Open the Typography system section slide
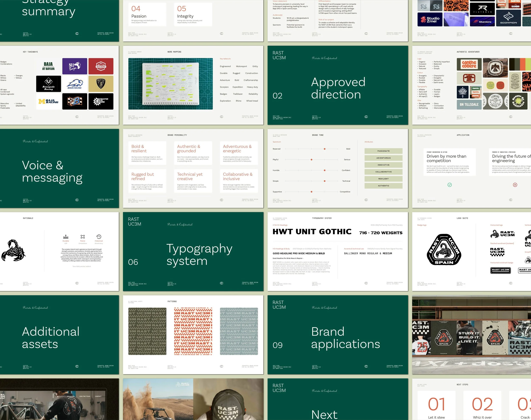The width and height of the screenshot is (531, 420). 193,251
